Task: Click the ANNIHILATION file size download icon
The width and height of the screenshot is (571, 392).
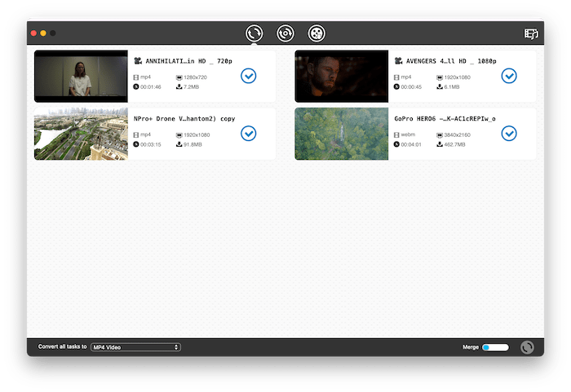Action: (x=179, y=86)
